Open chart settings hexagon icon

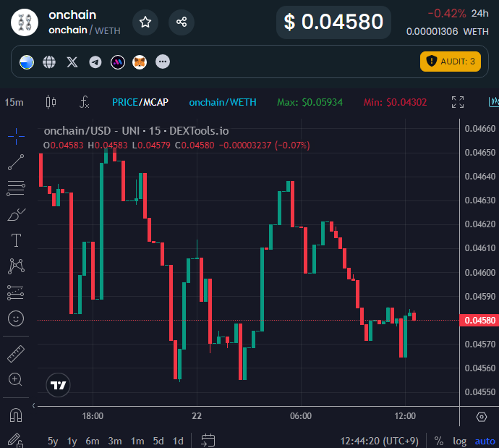[x=482, y=416]
